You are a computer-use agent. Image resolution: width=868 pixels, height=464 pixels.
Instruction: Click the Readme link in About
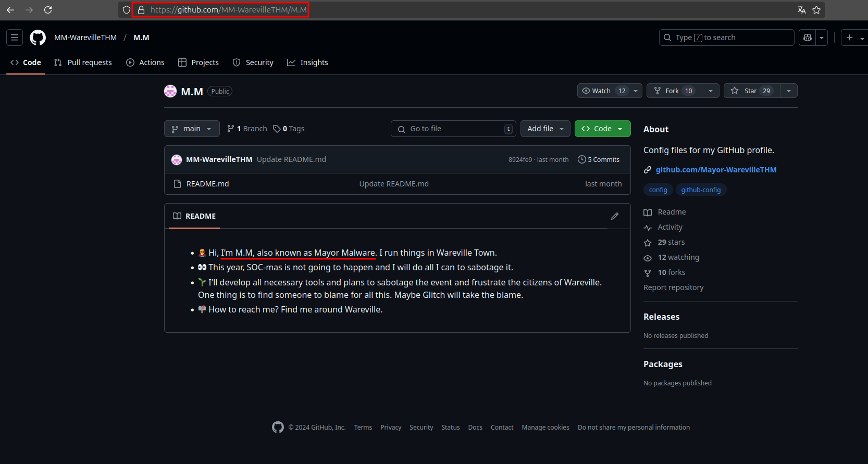(x=665, y=212)
